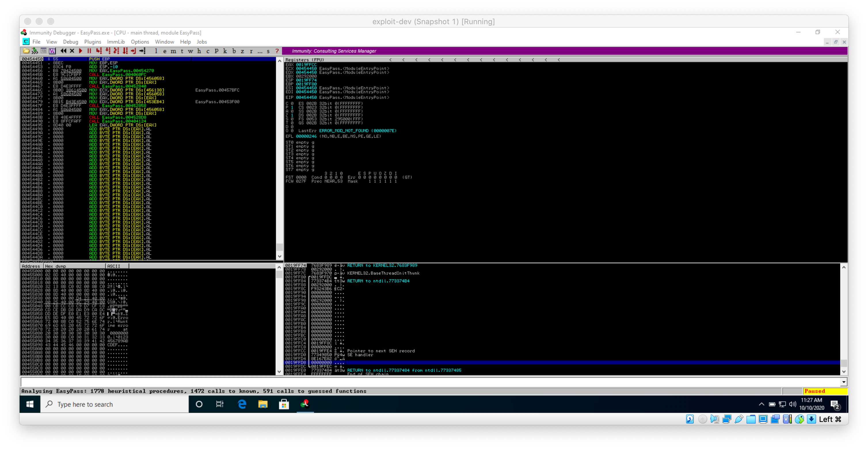Open the Help menu
The width and height of the screenshot is (868, 449).
coord(185,42)
